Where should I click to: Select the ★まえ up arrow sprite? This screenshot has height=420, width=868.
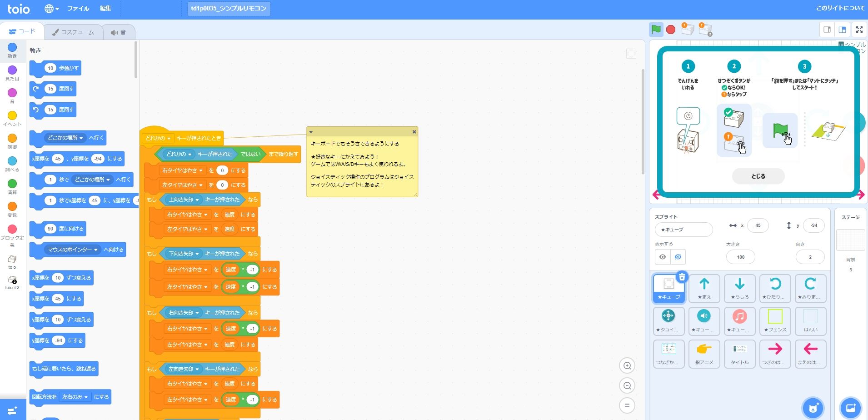(x=704, y=288)
